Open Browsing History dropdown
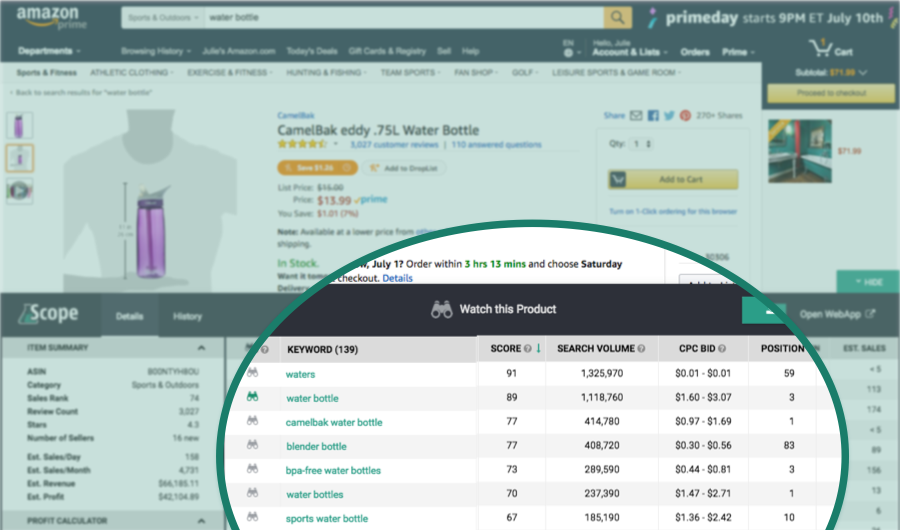This screenshot has width=900, height=530. tap(156, 51)
